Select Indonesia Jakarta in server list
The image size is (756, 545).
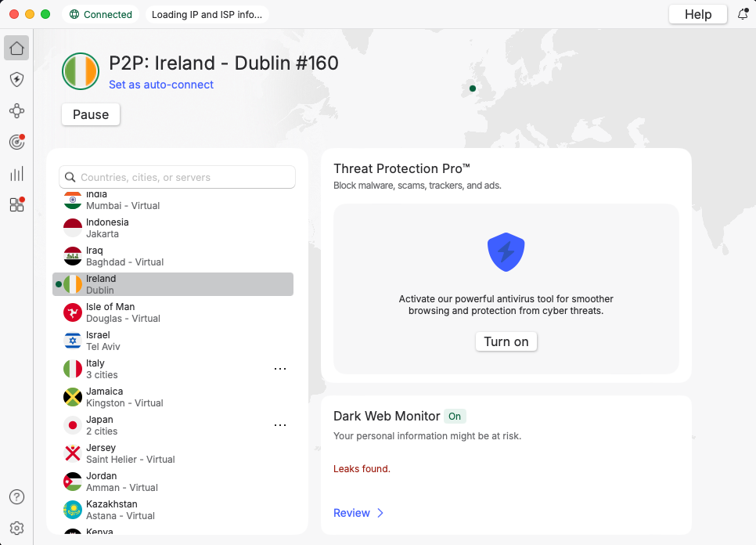[173, 228]
